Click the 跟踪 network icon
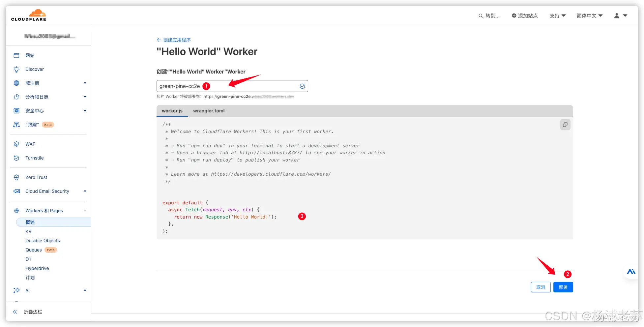The image size is (644, 327). 16,125
